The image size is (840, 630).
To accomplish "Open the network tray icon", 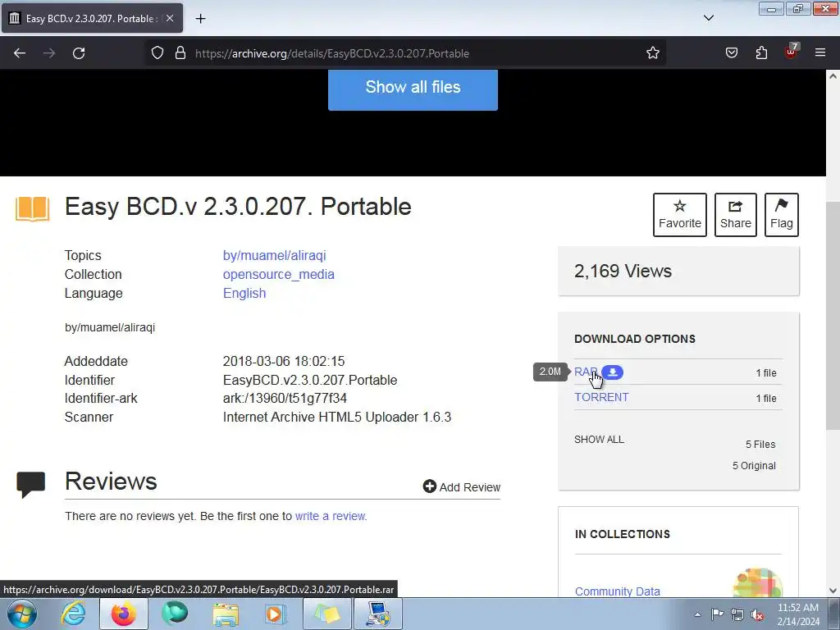I will 737,614.
